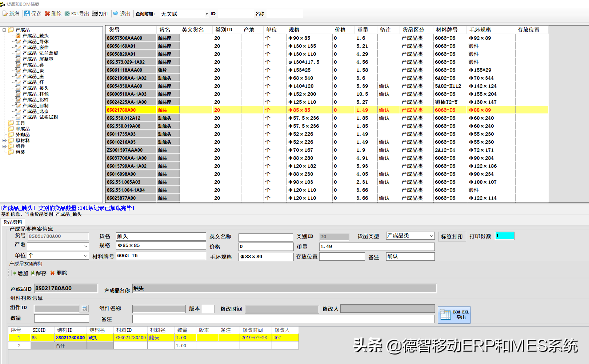Click cell 铜棒T2-Y in material column
The height and width of the screenshot is (364, 589).
pos(450,102)
